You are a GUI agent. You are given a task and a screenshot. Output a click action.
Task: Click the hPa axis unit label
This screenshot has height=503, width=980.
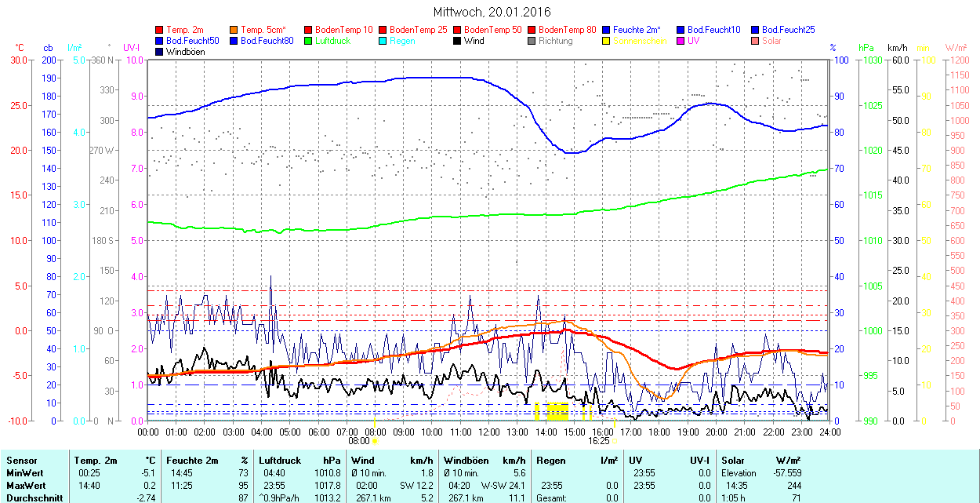866,48
